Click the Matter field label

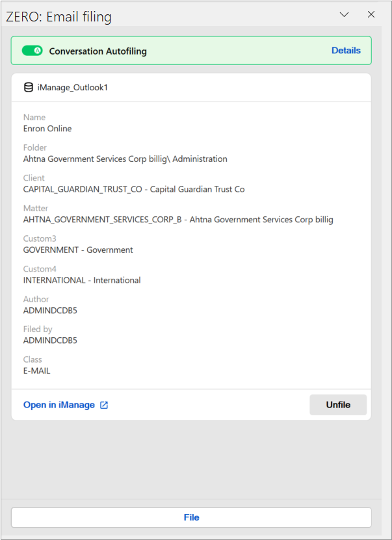(36, 209)
